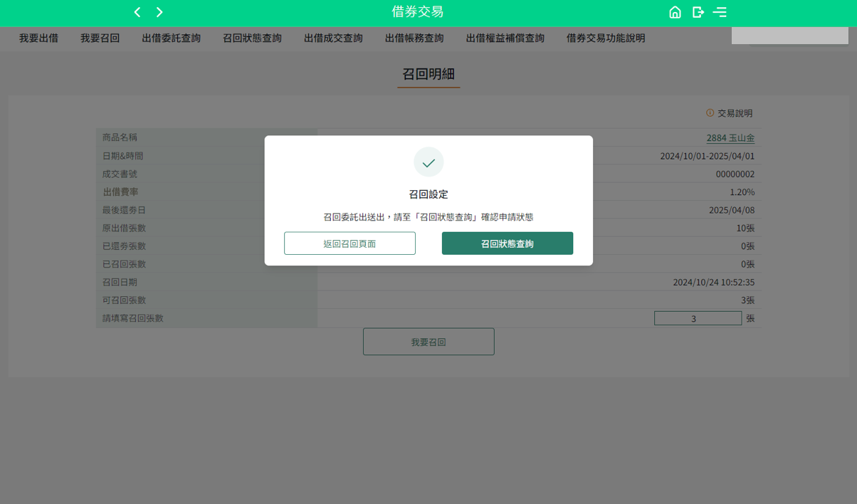Viewport: 857px width, 504px height.
Task: Click the forward arrow in header
Action: (159, 12)
